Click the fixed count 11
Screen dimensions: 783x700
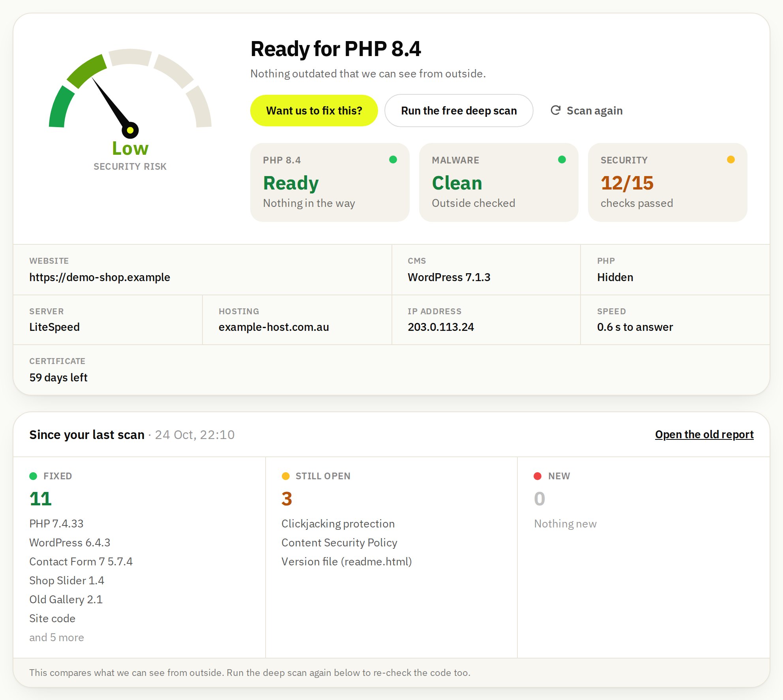tap(40, 499)
